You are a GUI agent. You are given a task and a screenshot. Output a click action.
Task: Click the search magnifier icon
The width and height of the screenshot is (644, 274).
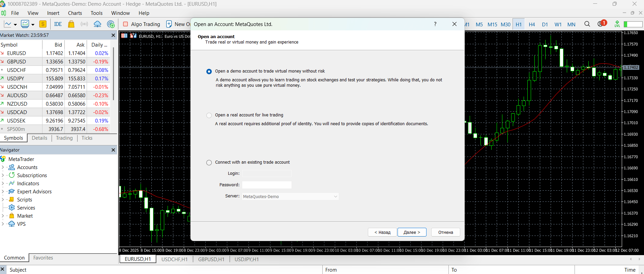(587, 24)
